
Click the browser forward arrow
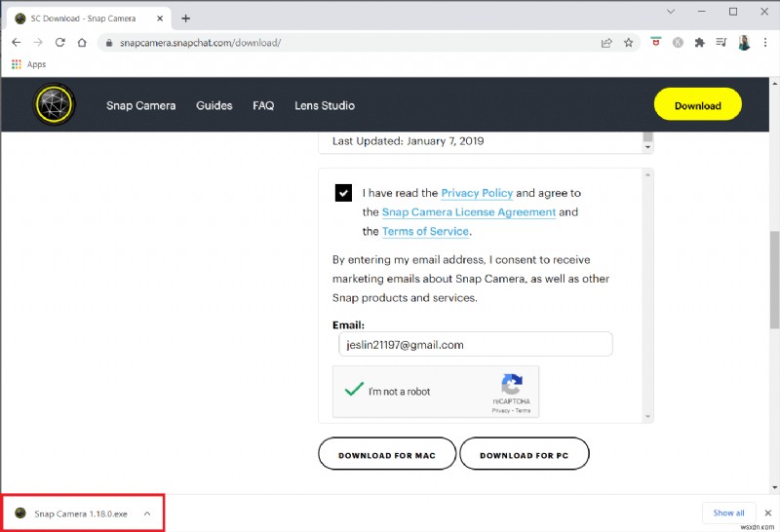point(38,43)
